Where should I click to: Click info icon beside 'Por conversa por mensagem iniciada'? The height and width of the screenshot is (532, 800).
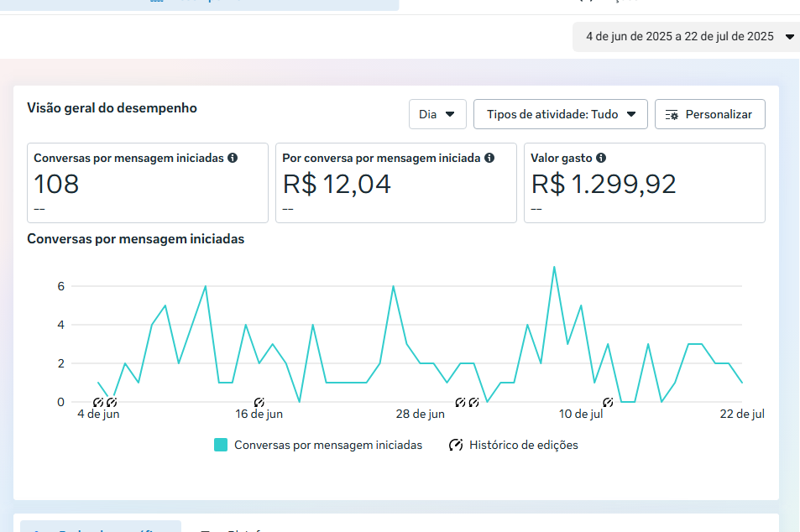(489, 158)
